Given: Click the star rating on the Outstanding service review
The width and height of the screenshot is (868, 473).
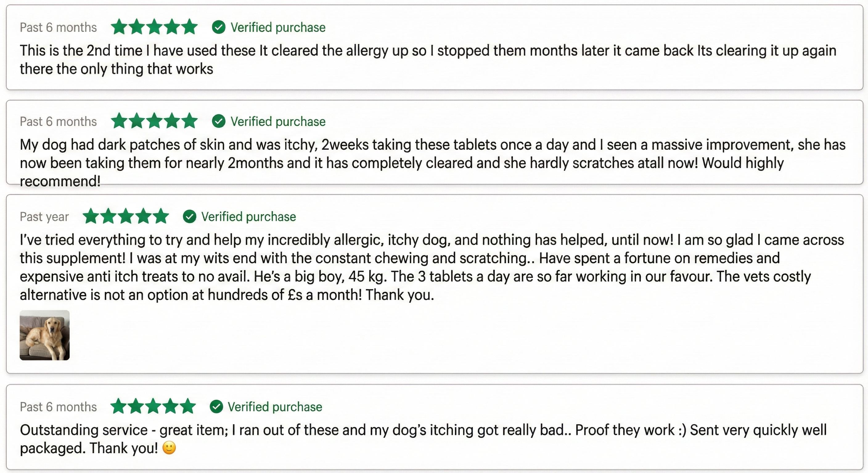Looking at the screenshot, I should [x=153, y=406].
